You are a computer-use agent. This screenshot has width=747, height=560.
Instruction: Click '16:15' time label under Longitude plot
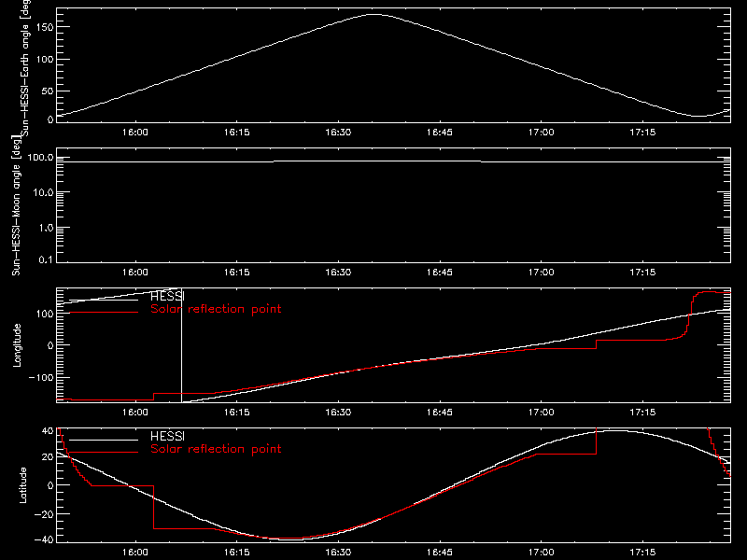(237, 412)
